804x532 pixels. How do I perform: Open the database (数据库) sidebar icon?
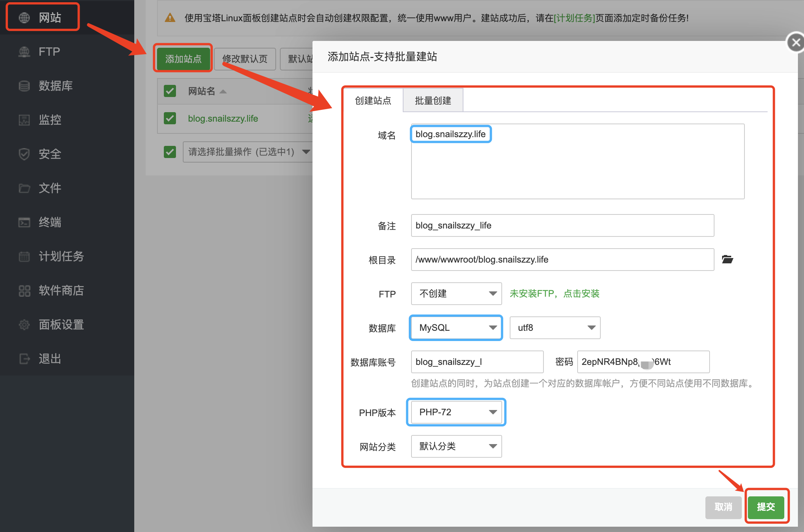24,86
